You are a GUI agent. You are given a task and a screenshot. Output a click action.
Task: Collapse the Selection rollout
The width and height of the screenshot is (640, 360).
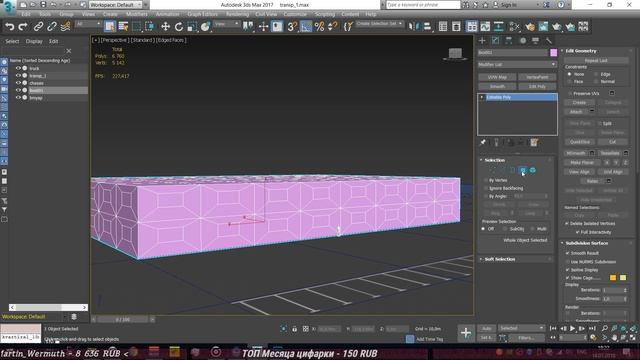click(x=495, y=160)
